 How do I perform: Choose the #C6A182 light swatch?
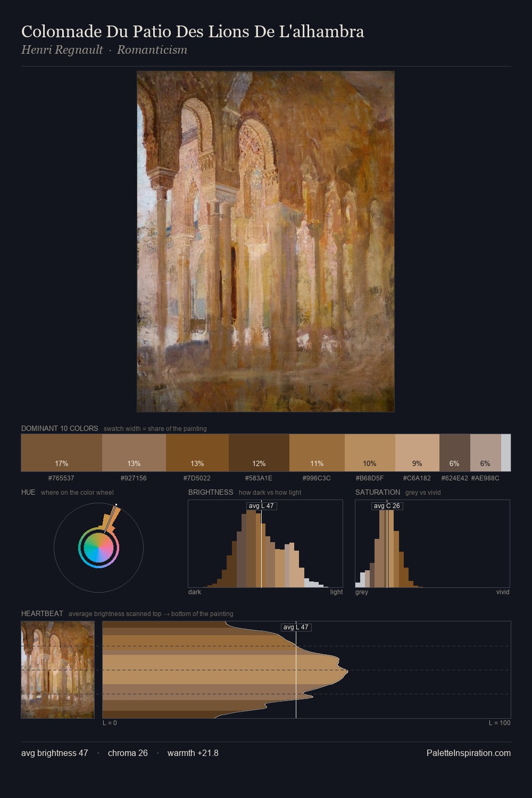[417, 453]
